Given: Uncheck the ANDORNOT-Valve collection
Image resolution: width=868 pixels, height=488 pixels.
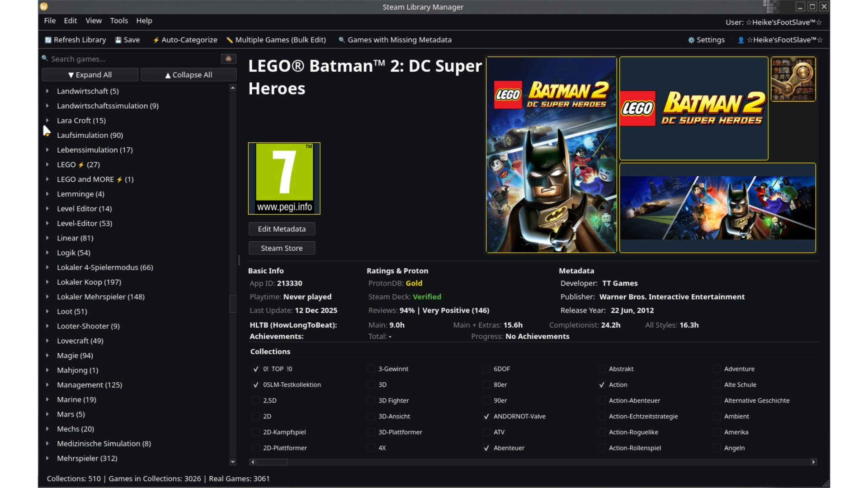Looking at the screenshot, I should pyautogui.click(x=486, y=416).
